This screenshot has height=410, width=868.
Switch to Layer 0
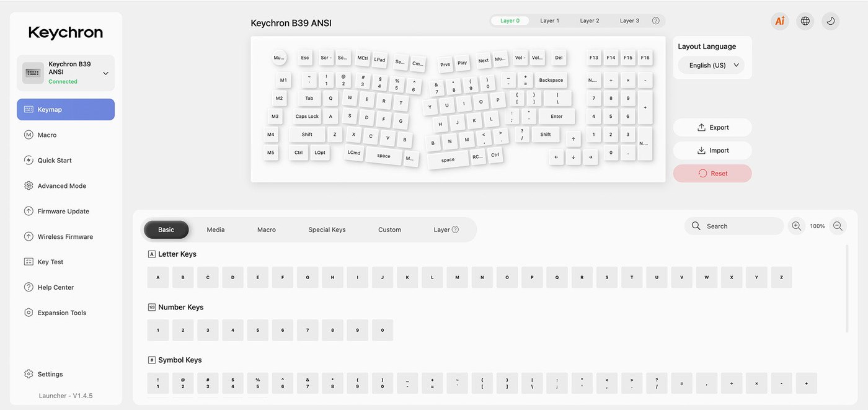tap(510, 20)
